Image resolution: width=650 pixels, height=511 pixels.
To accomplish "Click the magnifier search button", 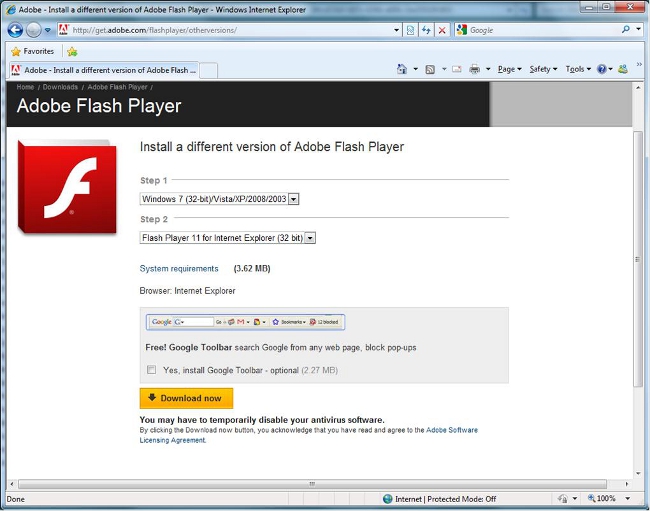I will 626,29.
